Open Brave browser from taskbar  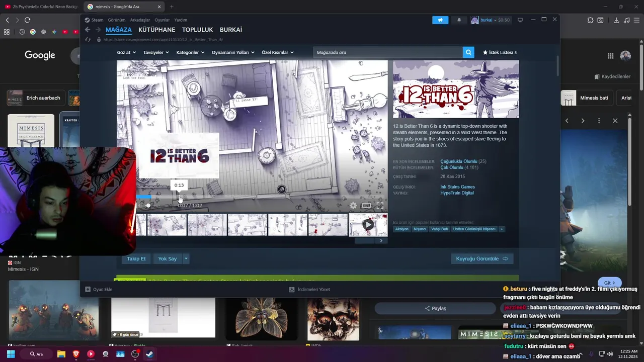coord(76,354)
